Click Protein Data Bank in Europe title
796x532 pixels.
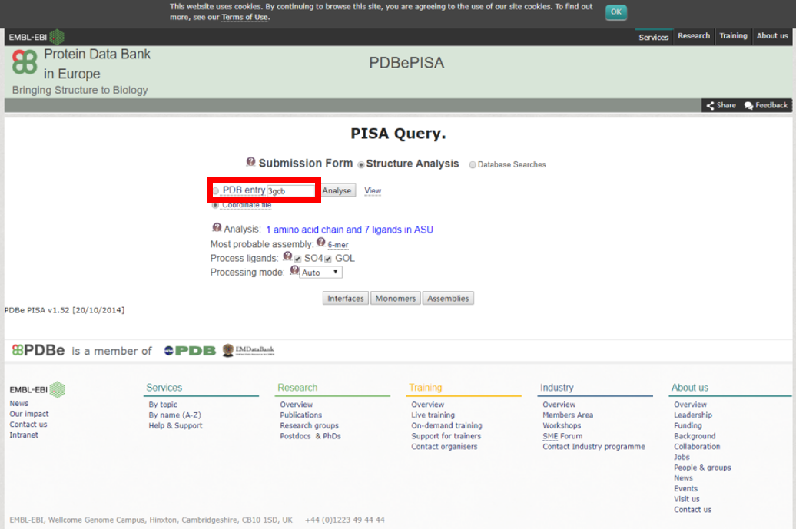(x=97, y=64)
